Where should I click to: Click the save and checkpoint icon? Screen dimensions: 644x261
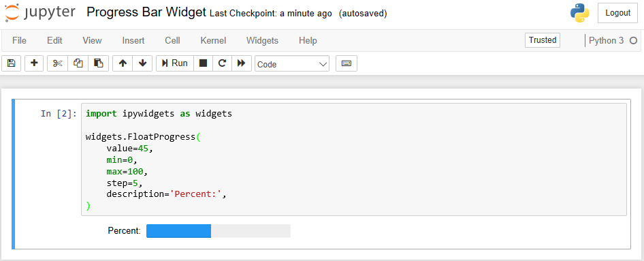point(11,63)
